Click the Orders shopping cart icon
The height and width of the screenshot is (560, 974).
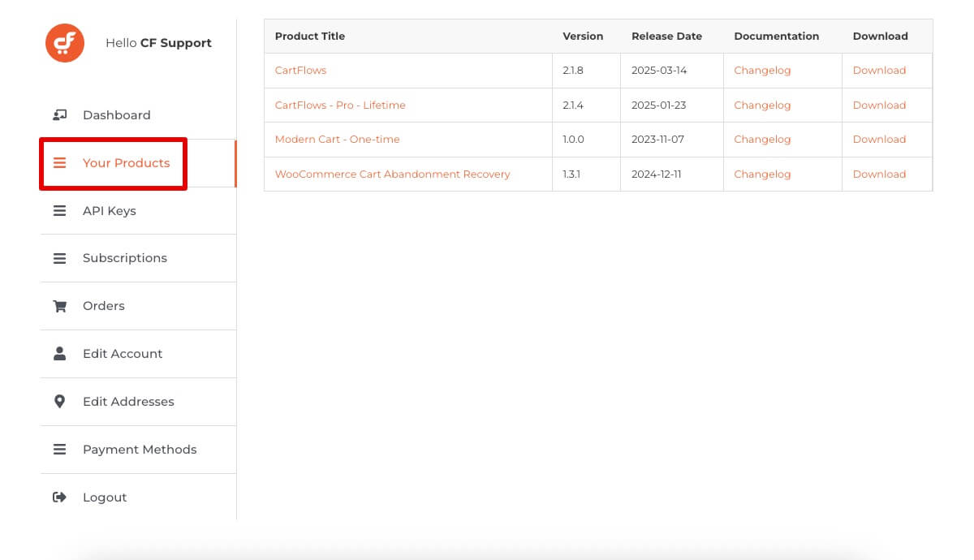coord(59,306)
